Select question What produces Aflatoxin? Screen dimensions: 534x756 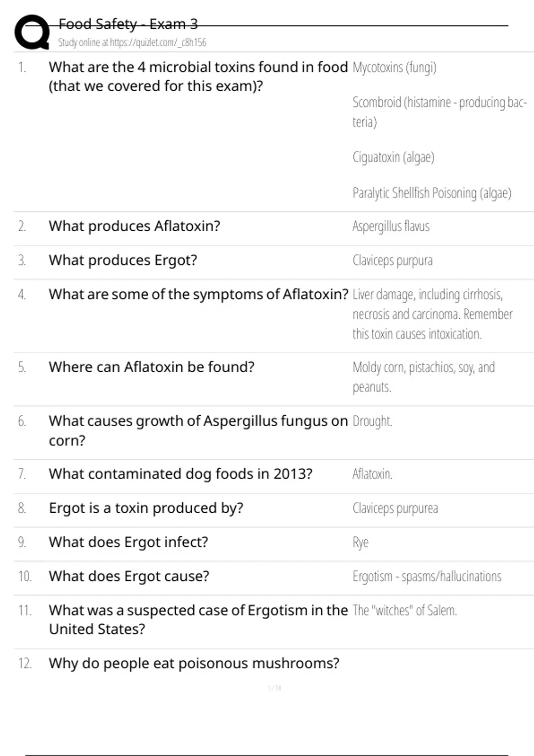[x=134, y=226]
